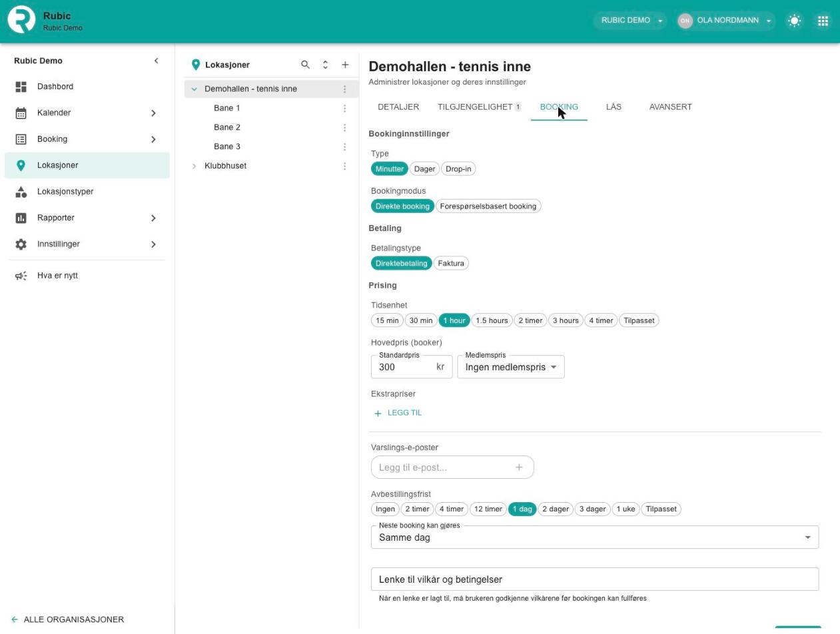This screenshot has width=840, height=634.
Task: Expand the Klubbhuset tree node
Action: click(x=195, y=166)
